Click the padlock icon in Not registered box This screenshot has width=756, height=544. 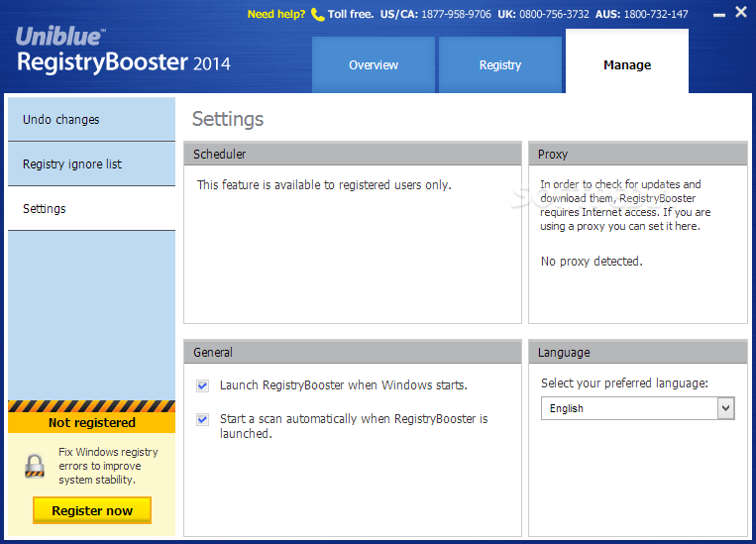pyautogui.click(x=35, y=466)
